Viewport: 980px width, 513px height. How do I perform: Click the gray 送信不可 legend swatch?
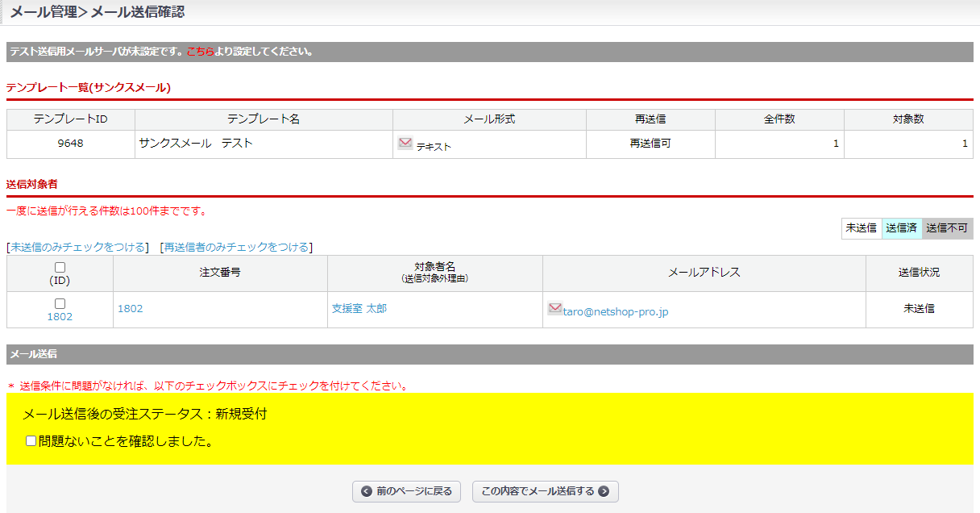pos(946,228)
